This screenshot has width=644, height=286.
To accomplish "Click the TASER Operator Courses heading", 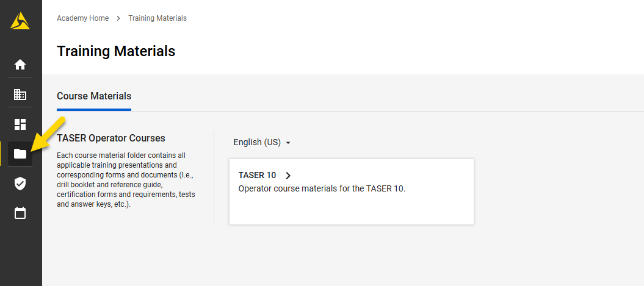I will [x=111, y=138].
